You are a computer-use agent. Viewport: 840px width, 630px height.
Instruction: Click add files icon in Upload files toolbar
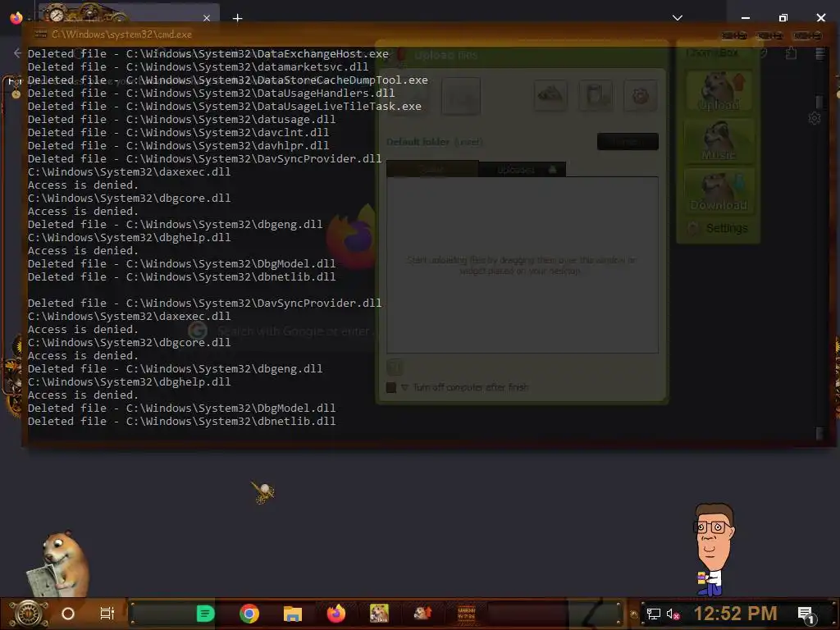click(550, 97)
